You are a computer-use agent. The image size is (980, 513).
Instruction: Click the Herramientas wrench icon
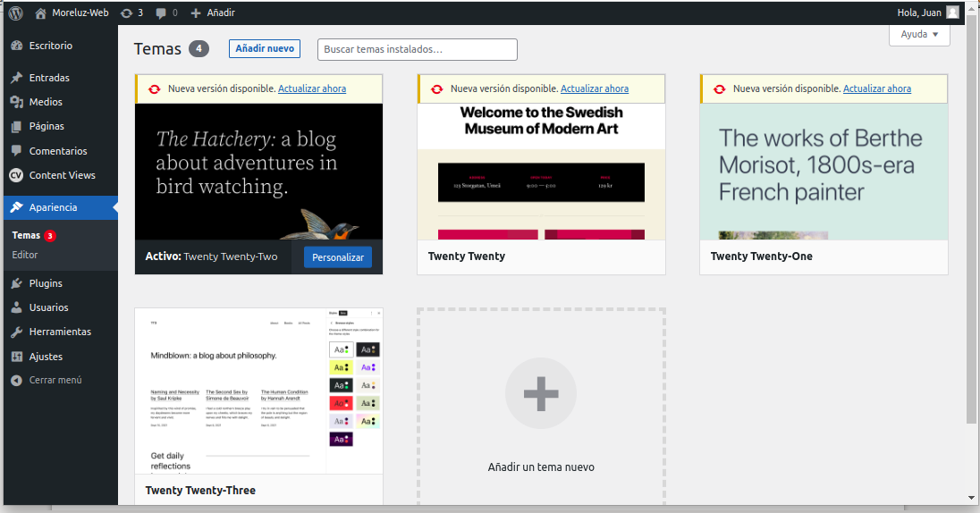click(16, 332)
